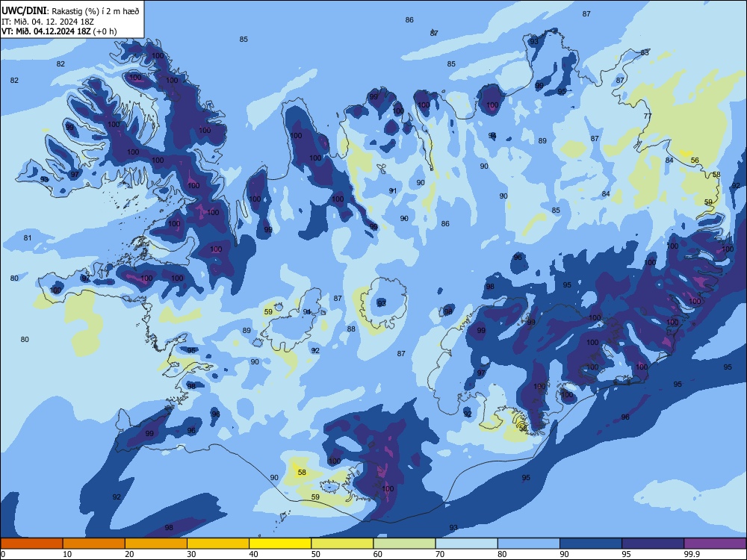Select the map value '83' in the northeast
The width and height of the screenshot is (747, 560).
click(x=645, y=52)
